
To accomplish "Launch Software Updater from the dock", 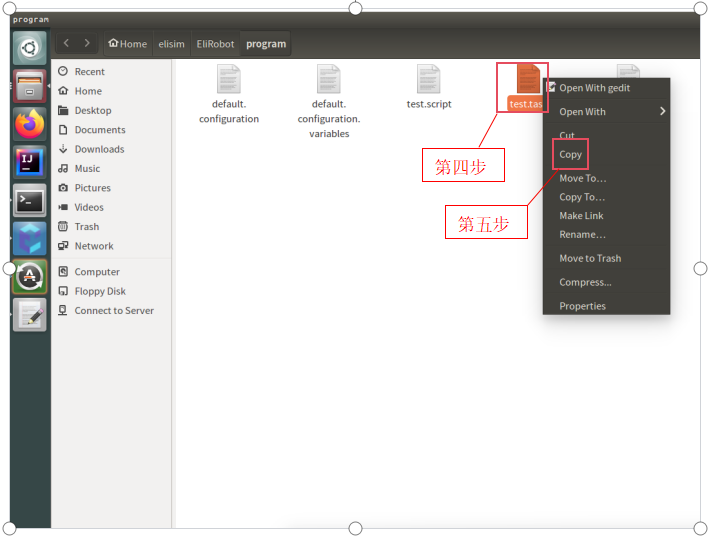I will [30, 275].
